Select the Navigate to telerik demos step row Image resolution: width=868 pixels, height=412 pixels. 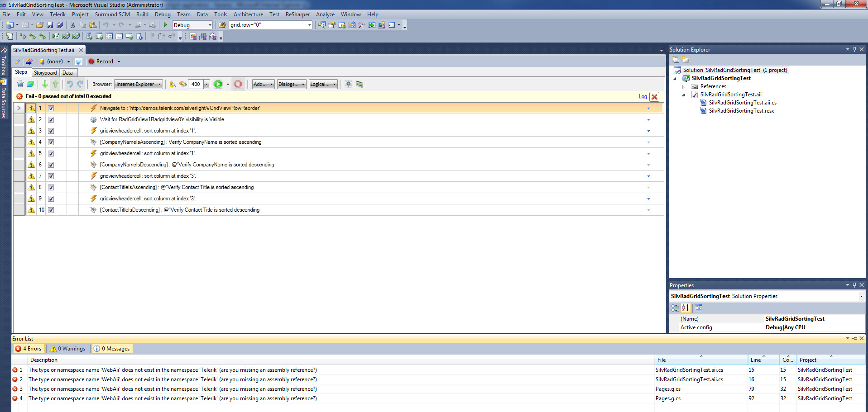click(x=338, y=108)
